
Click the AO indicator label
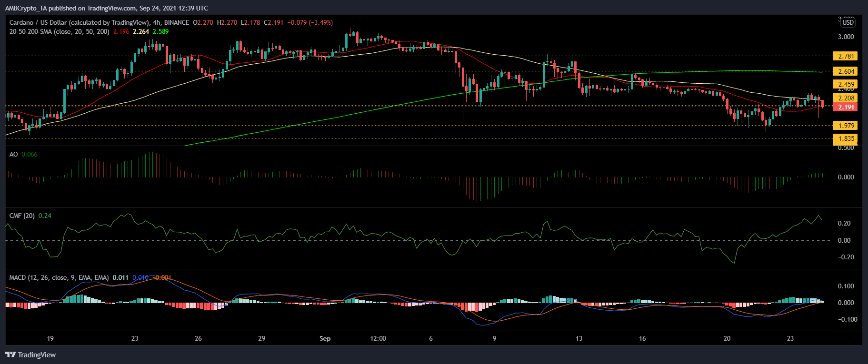pyautogui.click(x=13, y=154)
